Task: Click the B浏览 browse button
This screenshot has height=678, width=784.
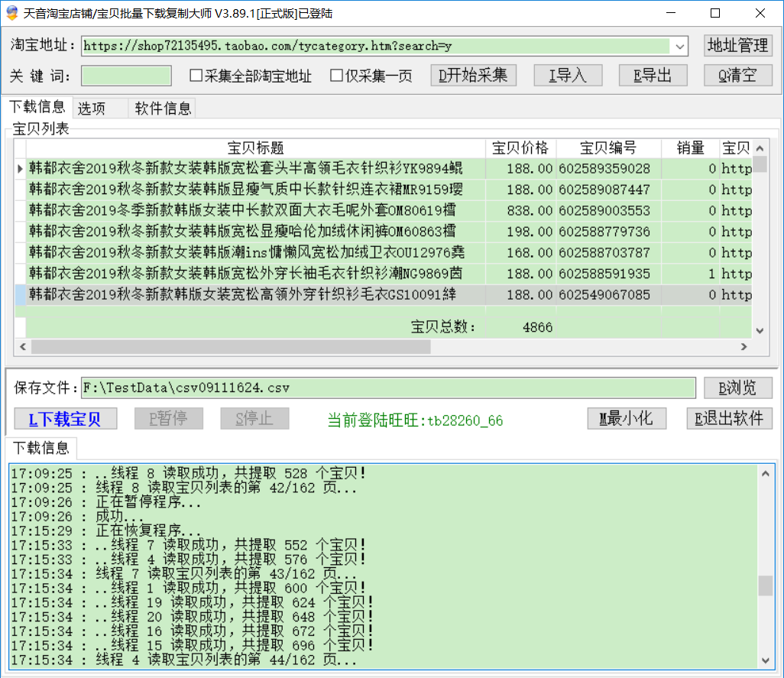Action: tap(737, 388)
